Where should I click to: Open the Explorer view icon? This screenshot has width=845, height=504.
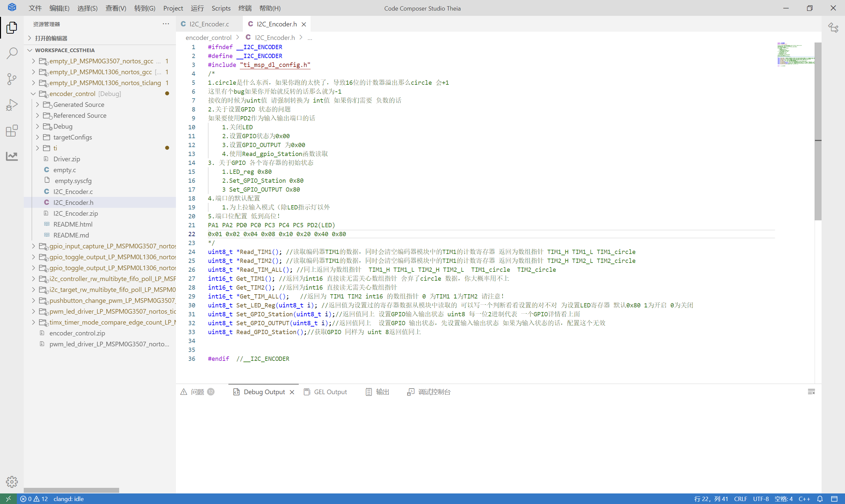coord(12,27)
